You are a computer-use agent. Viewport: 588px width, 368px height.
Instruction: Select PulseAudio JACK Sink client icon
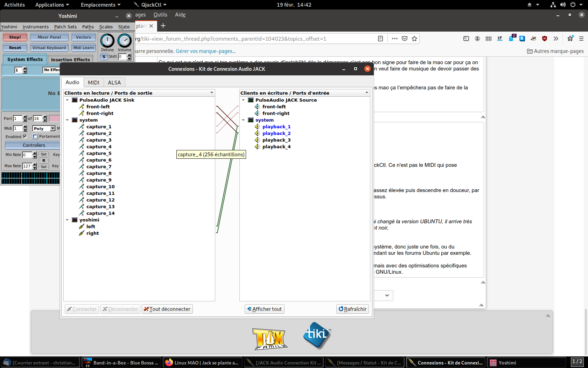75,100
